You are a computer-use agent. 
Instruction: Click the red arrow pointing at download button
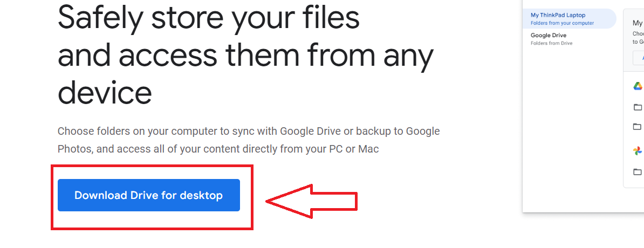coord(312,202)
